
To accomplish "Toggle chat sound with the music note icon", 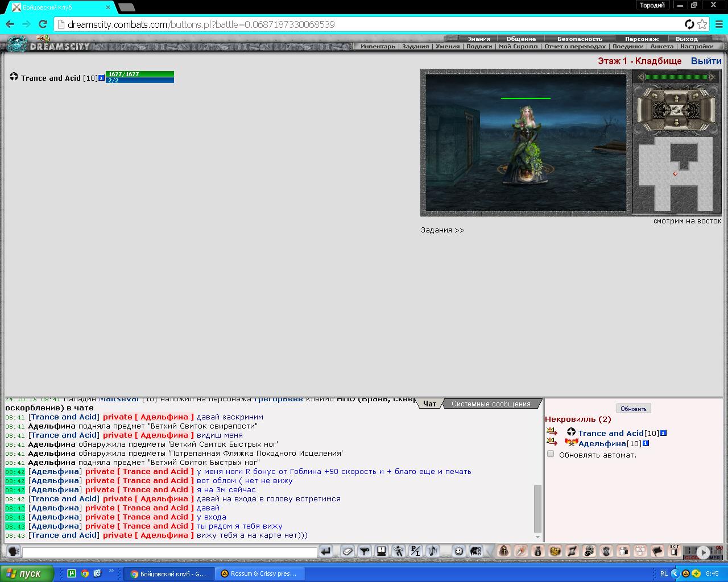I will click(433, 551).
